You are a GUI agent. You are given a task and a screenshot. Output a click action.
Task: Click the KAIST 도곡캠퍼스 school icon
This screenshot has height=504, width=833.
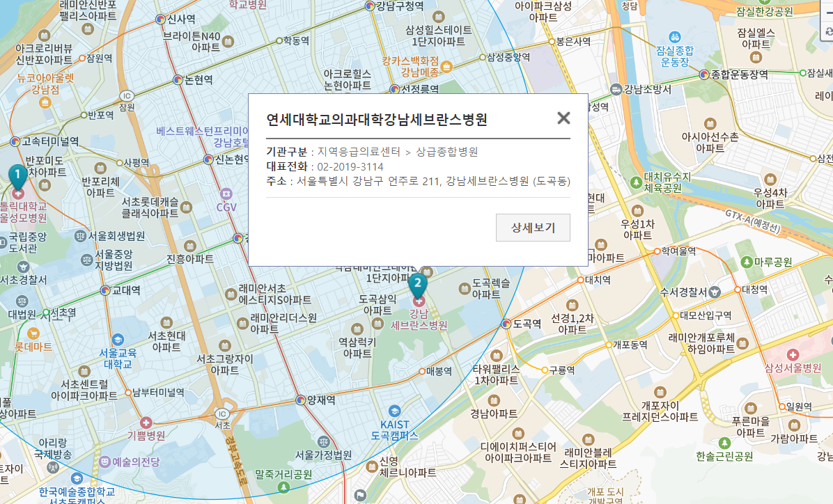tap(394, 411)
